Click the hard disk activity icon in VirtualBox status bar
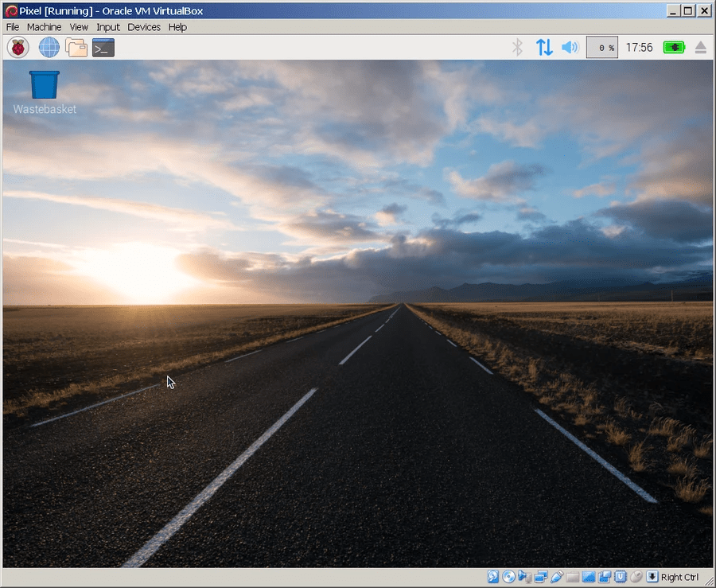The width and height of the screenshot is (716, 588). point(493,576)
